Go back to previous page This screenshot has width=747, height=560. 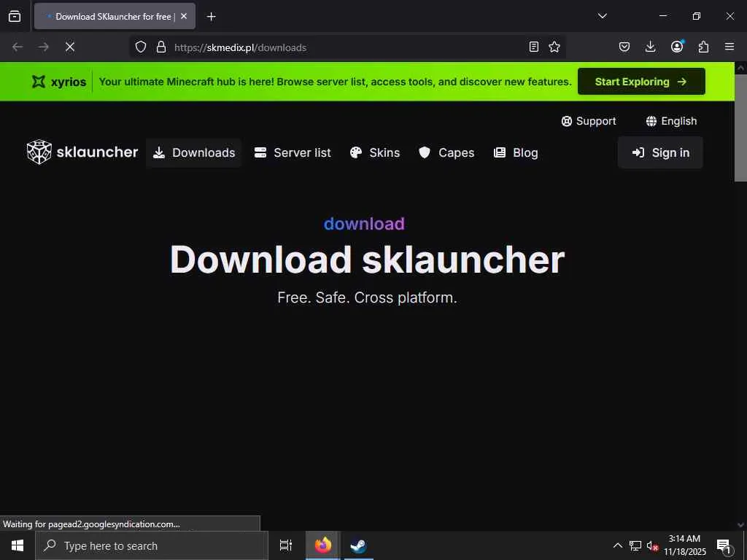coord(18,47)
